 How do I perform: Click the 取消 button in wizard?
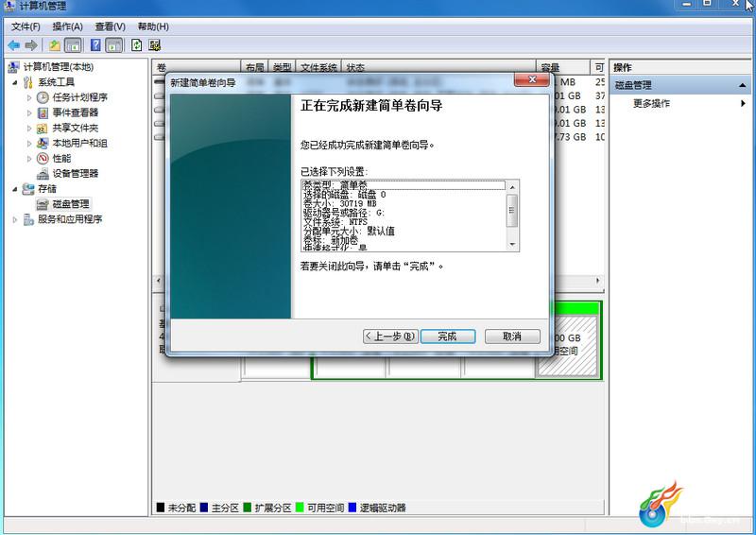pyautogui.click(x=512, y=337)
